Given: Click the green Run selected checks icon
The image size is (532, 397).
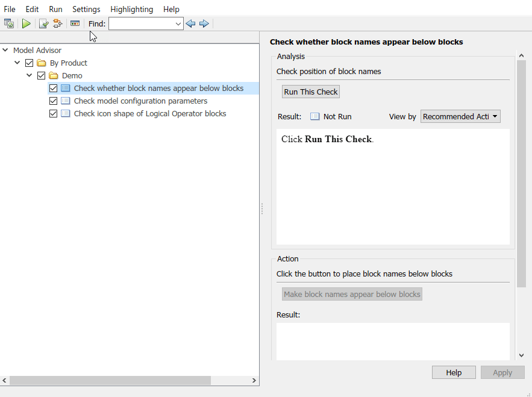Looking at the screenshot, I should tap(26, 23).
